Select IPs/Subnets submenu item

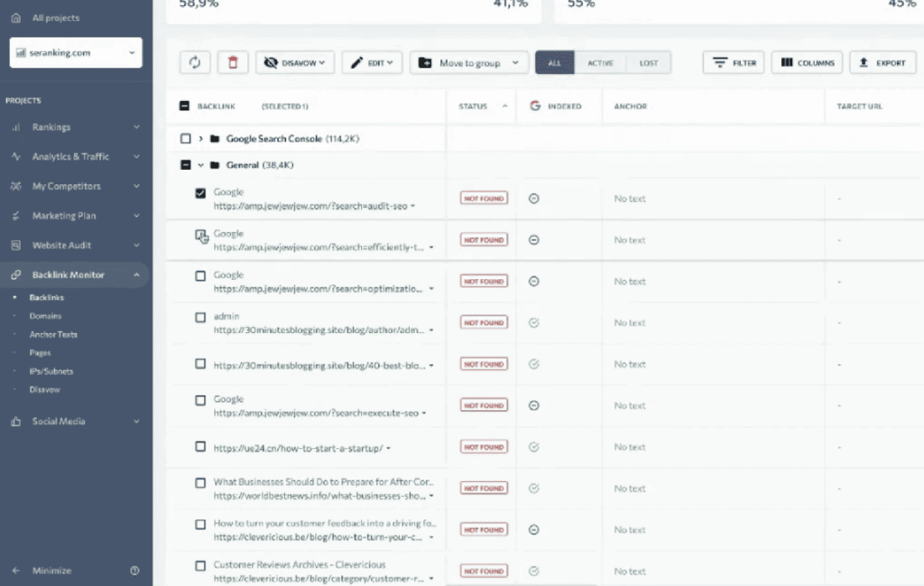click(x=51, y=371)
